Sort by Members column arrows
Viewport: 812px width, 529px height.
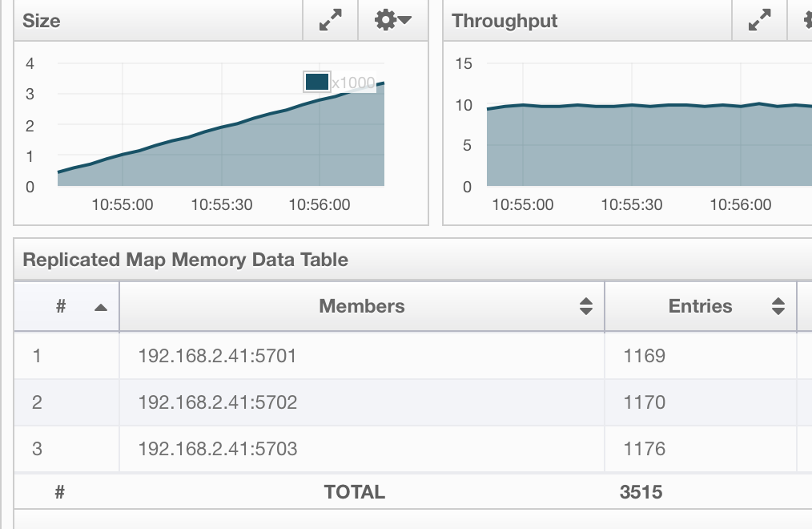[586, 306]
